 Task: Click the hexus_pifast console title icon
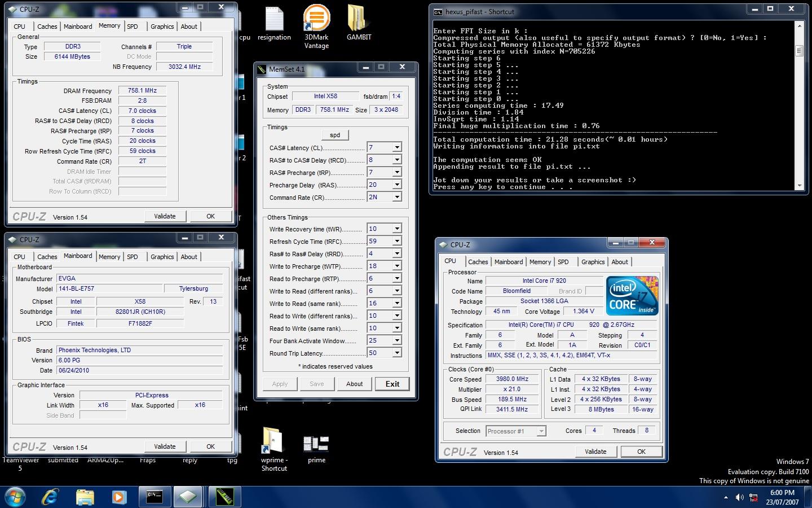(438, 12)
